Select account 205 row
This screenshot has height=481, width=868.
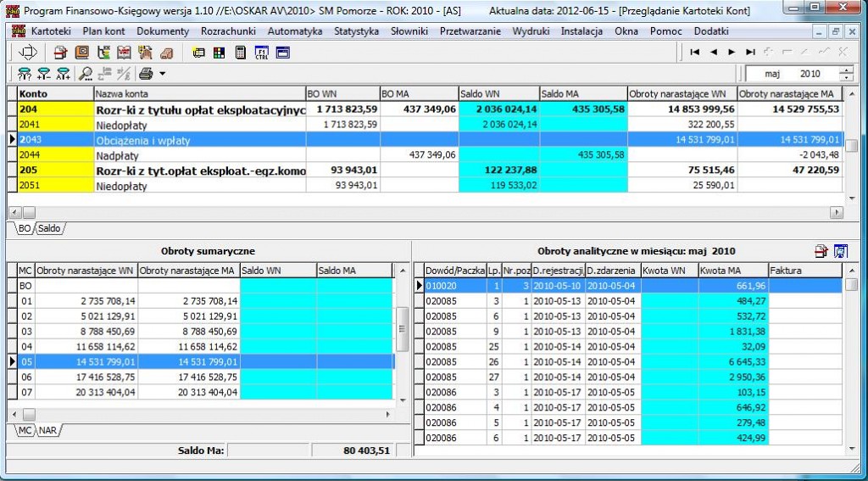[429, 171]
